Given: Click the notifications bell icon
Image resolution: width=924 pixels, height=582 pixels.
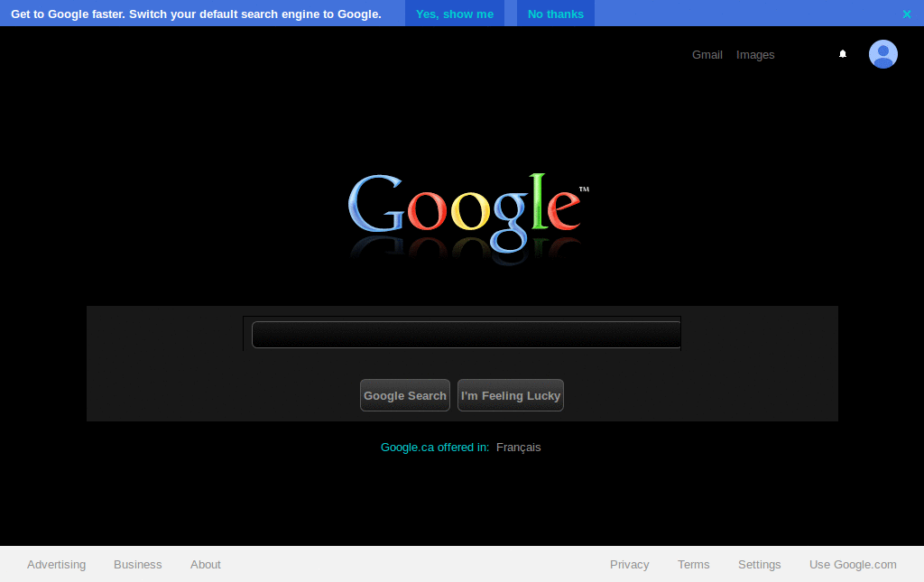Looking at the screenshot, I should (843, 54).
